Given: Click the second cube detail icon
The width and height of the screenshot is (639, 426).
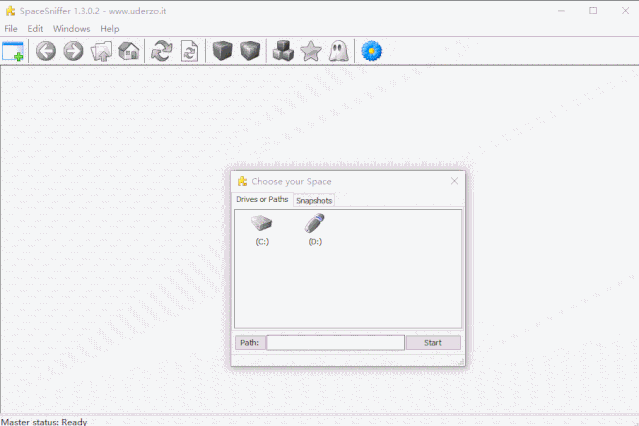Looking at the screenshot, I should click(250, 51).
